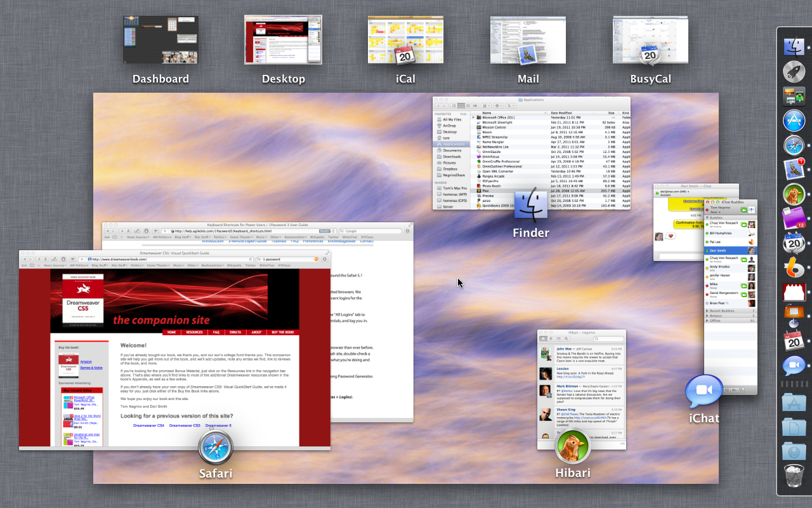Click the large iChat app badge
This screenshot has width=812, height=508.
[704, 391]
